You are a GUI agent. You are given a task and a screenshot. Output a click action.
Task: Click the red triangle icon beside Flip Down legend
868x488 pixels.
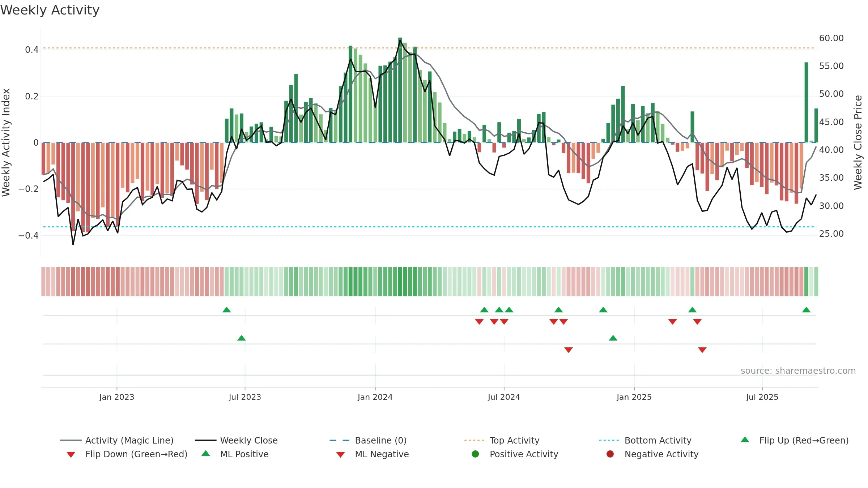[x=71, y=455]
